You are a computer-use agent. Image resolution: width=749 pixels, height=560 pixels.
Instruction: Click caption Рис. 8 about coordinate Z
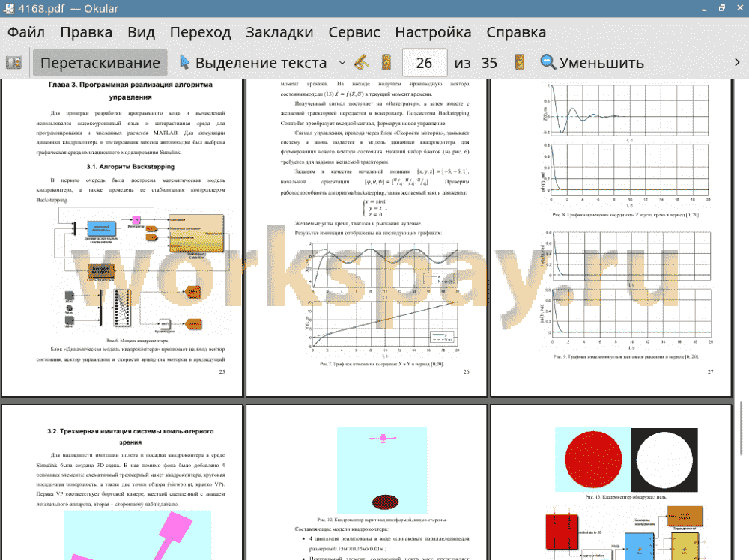(625, 215)
